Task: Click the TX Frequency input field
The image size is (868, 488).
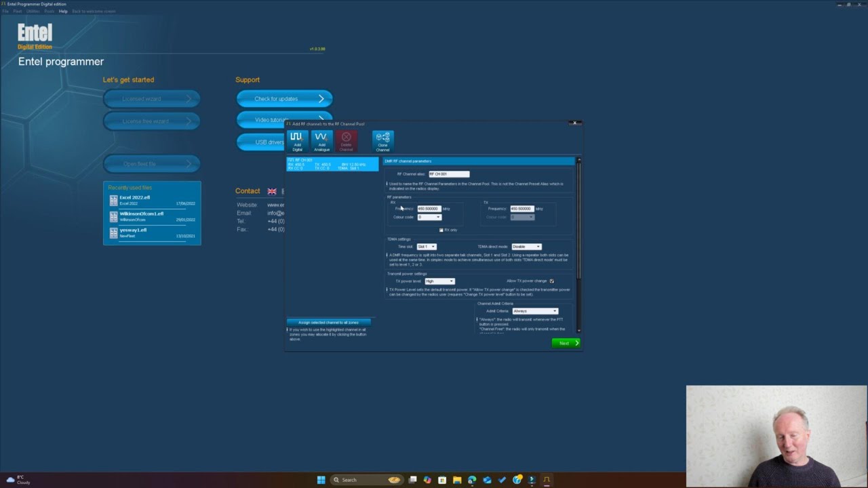Action: [x=521, y=209]
